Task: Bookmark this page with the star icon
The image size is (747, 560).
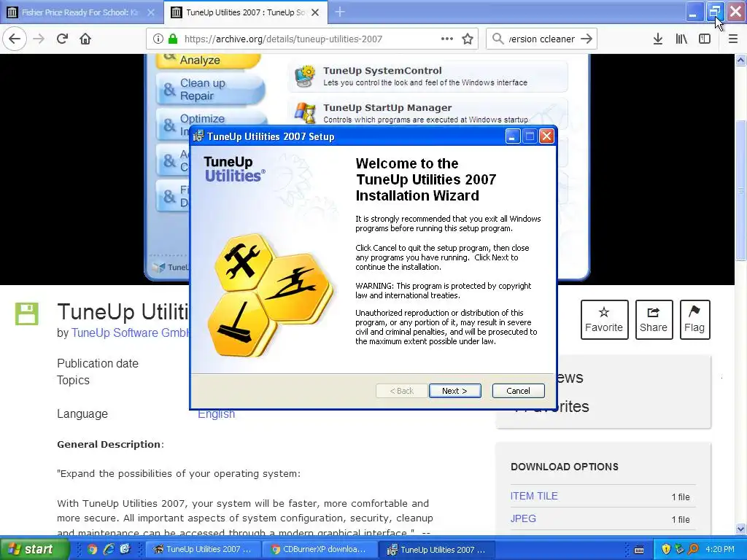Action: point(468,39)
